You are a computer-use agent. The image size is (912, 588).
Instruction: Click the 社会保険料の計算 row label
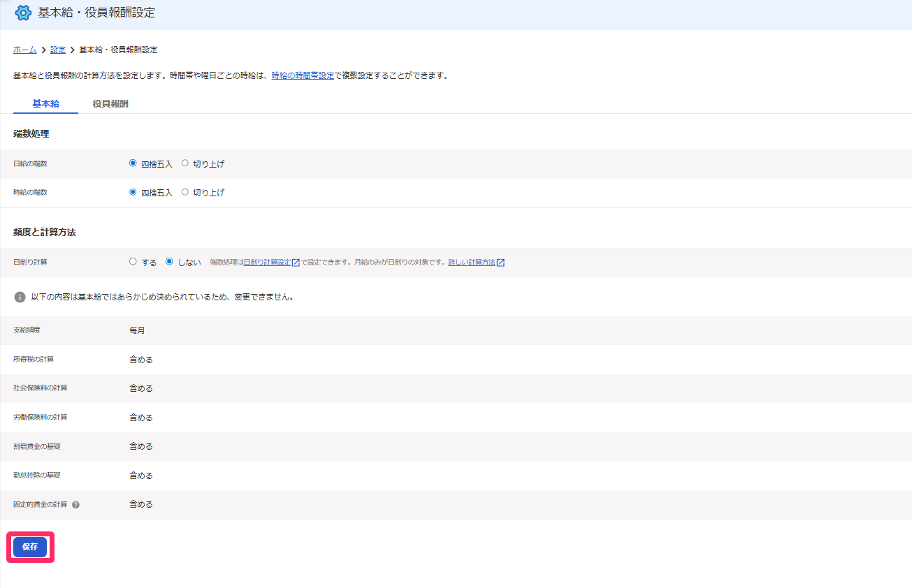click(x=41, y=388)
